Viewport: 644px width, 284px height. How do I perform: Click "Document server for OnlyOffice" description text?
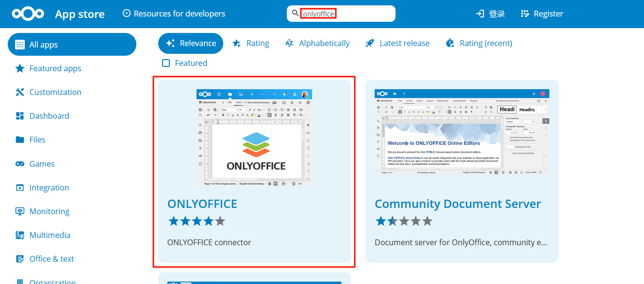[462, 242]
